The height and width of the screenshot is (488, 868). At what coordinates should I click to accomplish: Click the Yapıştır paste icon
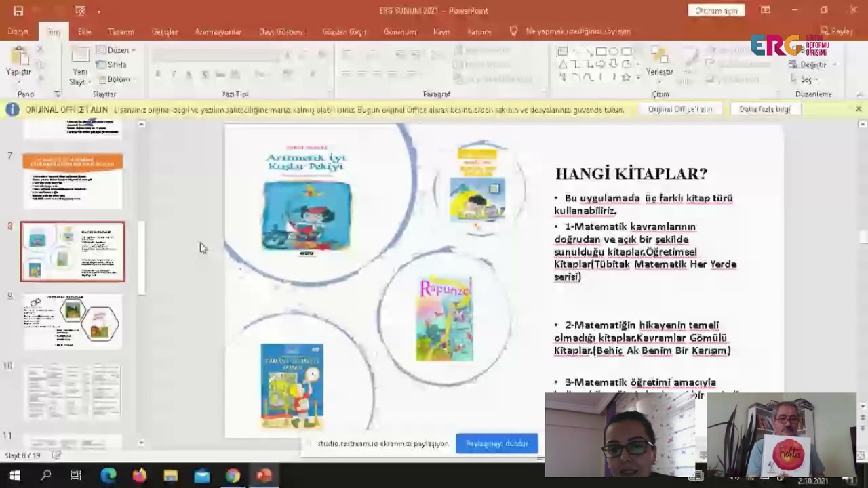point(19,56)
